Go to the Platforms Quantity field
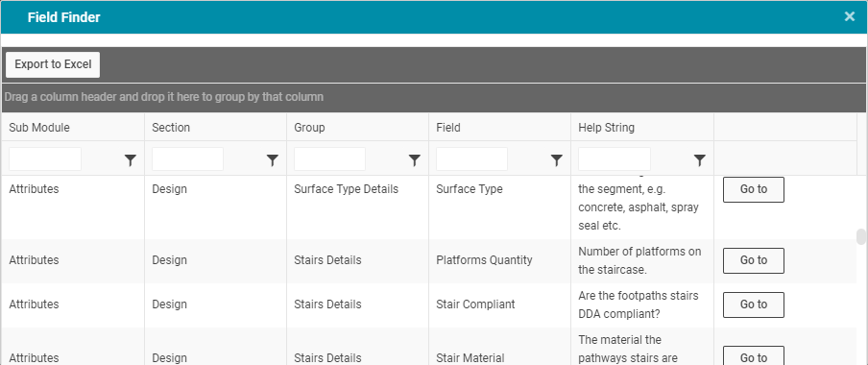The height and width of the screenshot is (365, 868). [x=754, y=260]
